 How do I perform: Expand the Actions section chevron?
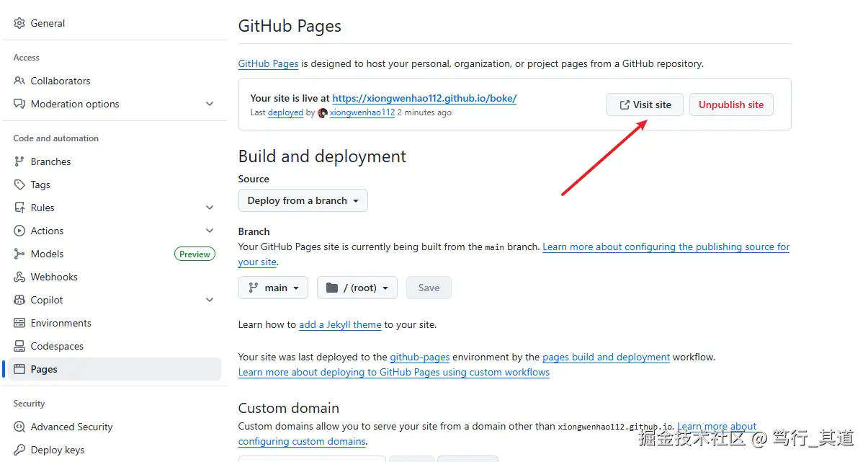(x=210, y=231)
